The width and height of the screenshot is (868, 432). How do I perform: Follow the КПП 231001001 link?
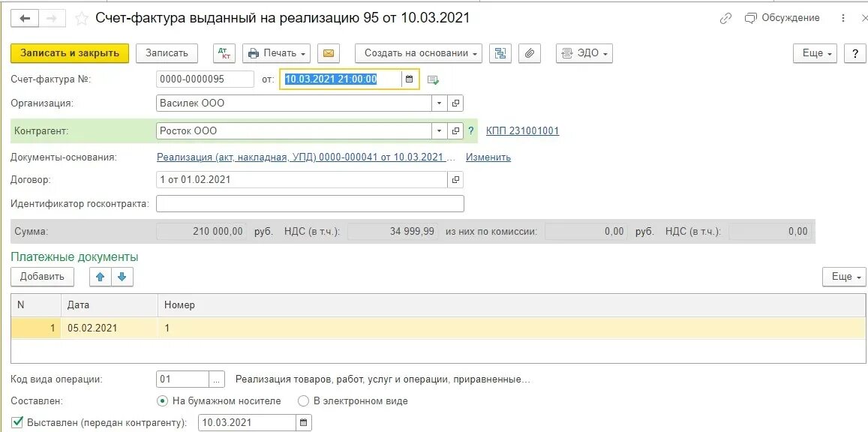(522, 130)
